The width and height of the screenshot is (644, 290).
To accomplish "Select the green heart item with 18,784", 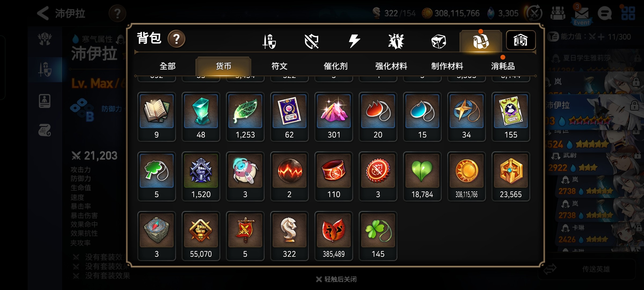I will coord(422,176).
